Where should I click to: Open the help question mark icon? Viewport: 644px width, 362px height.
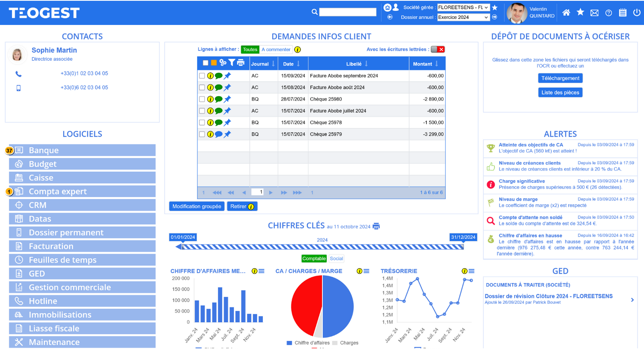pos(609,13)
